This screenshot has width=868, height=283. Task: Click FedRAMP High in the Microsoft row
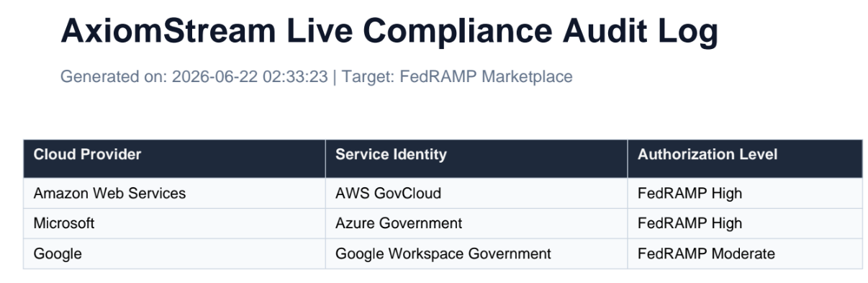[x=745, y=223]
